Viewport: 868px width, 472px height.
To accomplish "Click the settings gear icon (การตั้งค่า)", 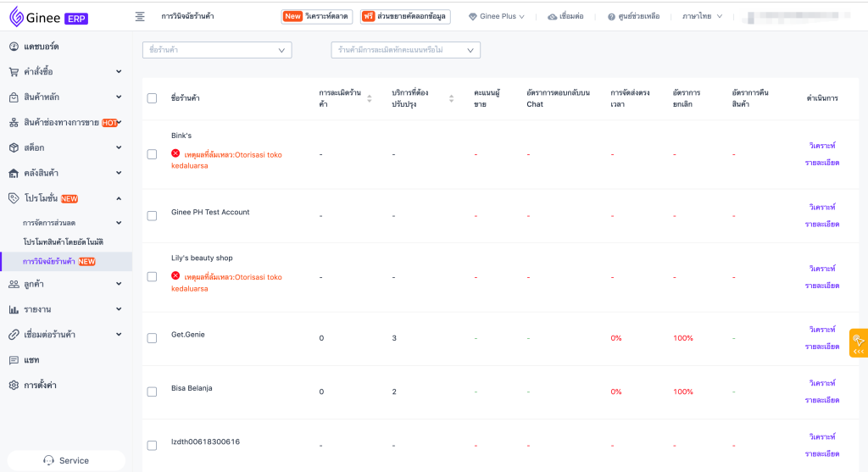I will (x=14, y=385).
